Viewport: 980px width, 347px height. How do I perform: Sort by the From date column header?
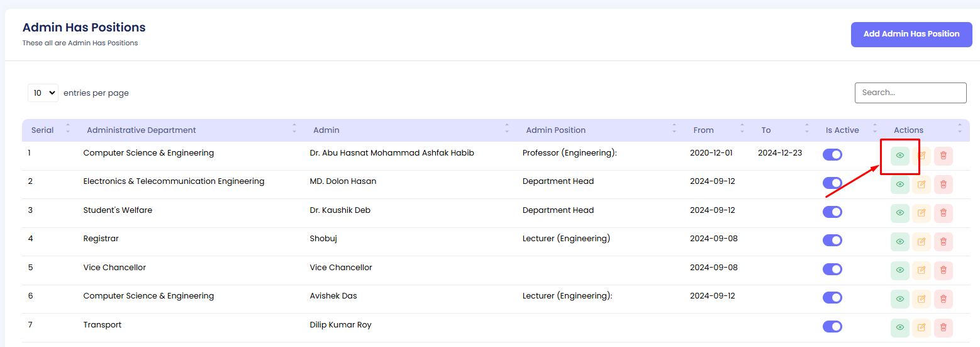pos(703,130)
